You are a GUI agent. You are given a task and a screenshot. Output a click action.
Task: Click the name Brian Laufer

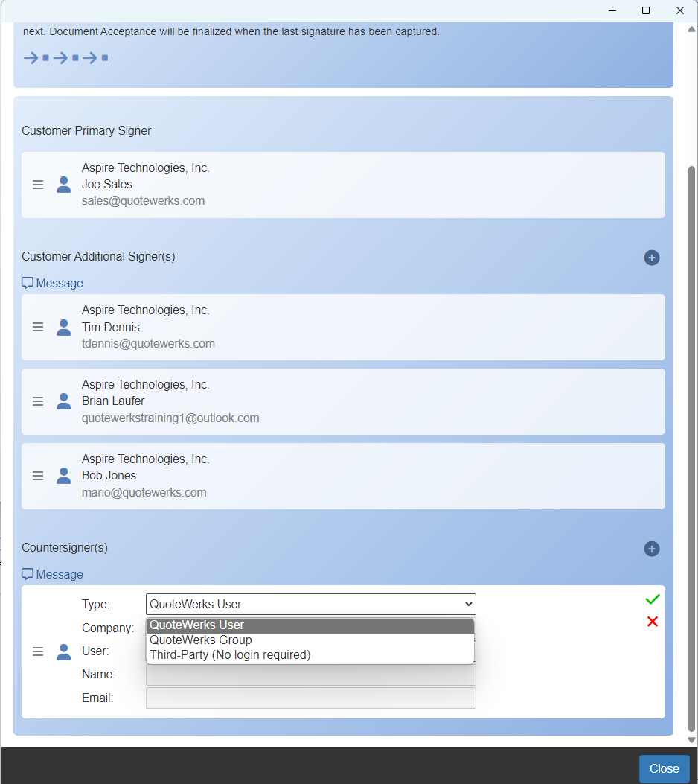click(113, 401)
